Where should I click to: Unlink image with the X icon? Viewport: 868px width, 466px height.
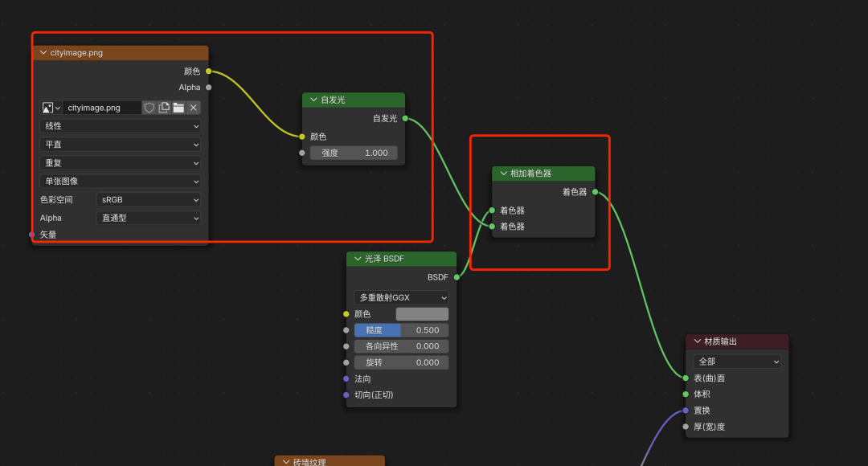pyautogui.click(x=193, y=108)
